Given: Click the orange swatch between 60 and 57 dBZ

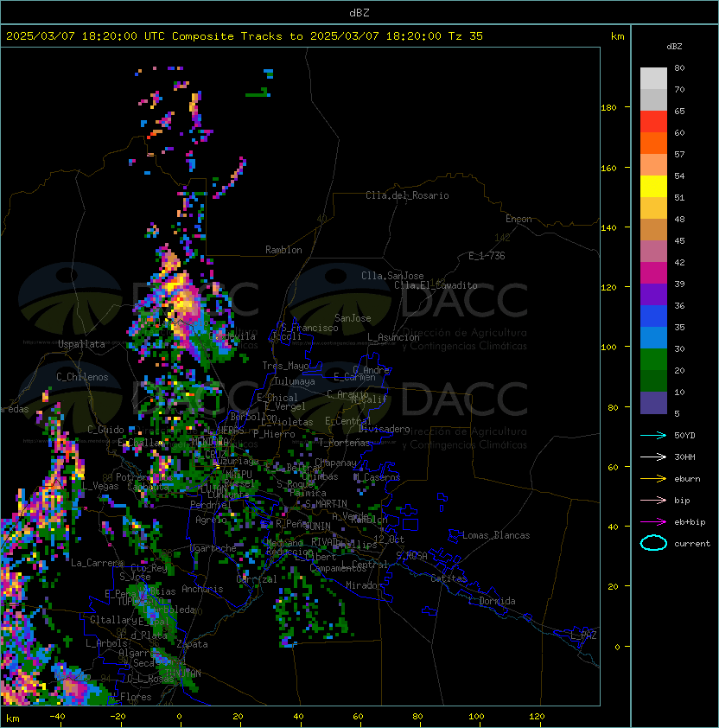Looking at the screenshot, I should 653,143.
